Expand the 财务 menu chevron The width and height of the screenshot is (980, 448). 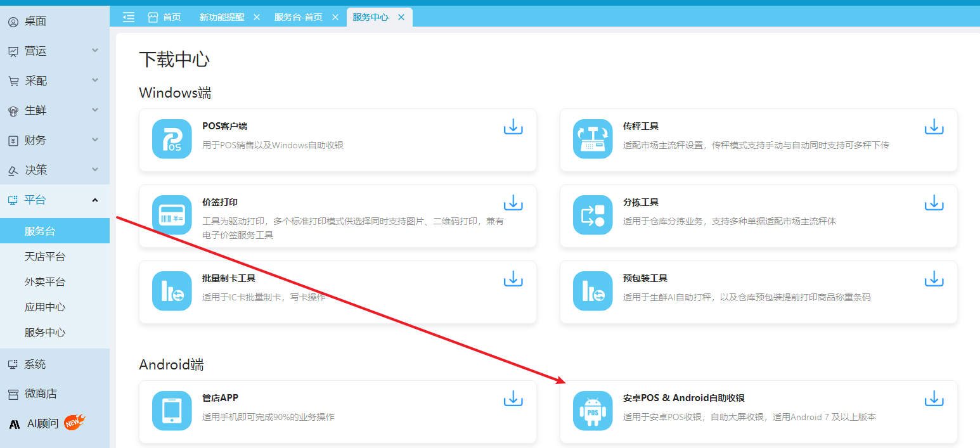click(95, 140)
